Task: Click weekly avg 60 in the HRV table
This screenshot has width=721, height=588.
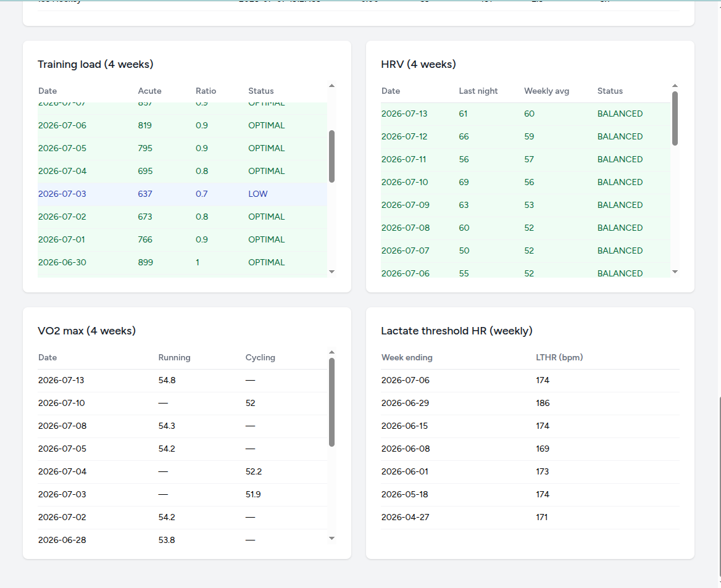Action: point(529,114)
